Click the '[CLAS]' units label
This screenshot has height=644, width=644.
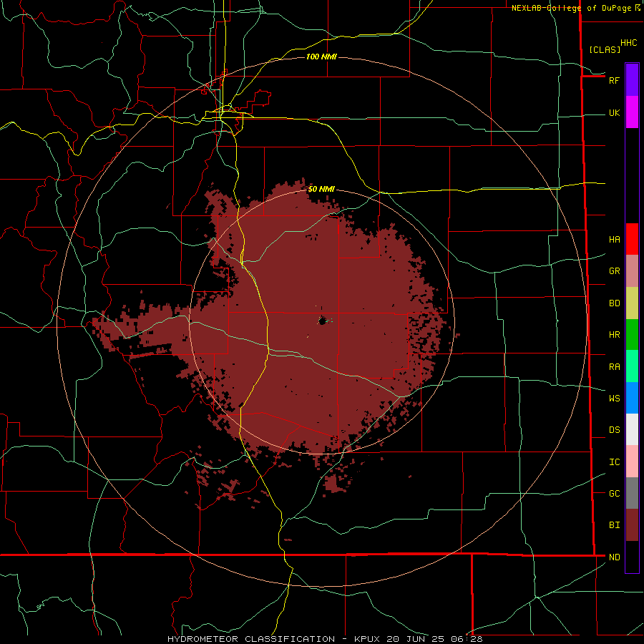(x=604, y=50)
